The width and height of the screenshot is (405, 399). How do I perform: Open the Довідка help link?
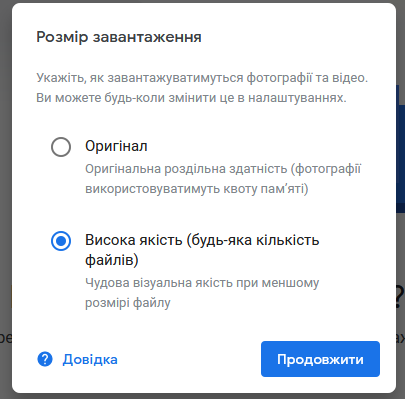click(x=90, y=359)
